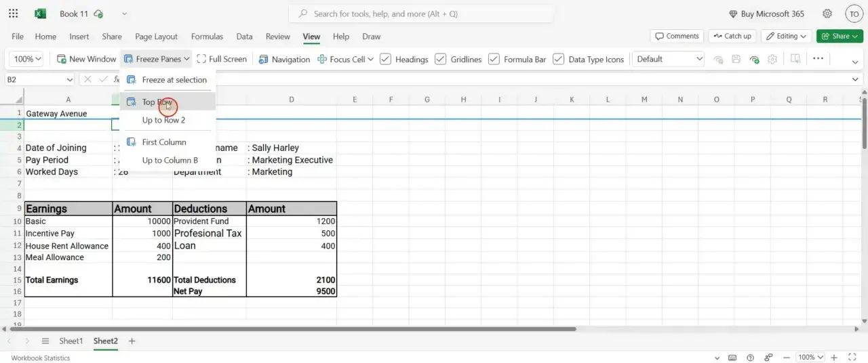This screenshot has height=363, width=868.
Task: Click the Excel logo icon
Action: pos(40,14)
